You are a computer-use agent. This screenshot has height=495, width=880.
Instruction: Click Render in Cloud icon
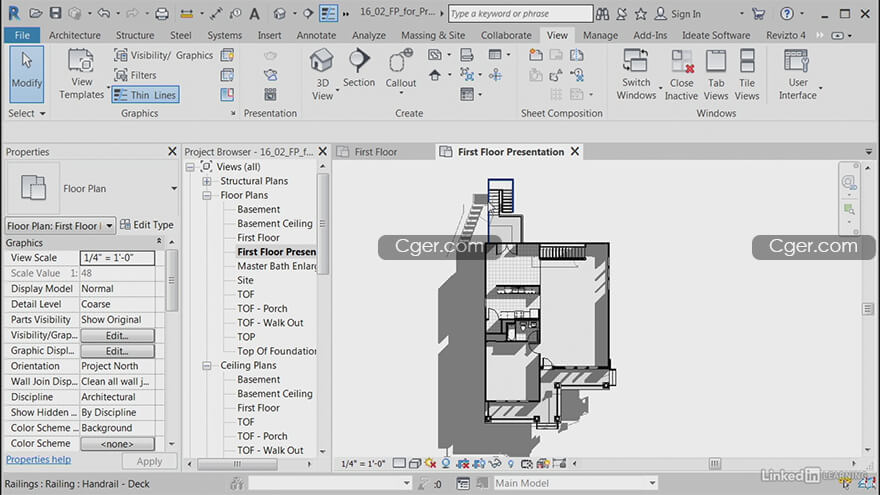coord(270,75)
